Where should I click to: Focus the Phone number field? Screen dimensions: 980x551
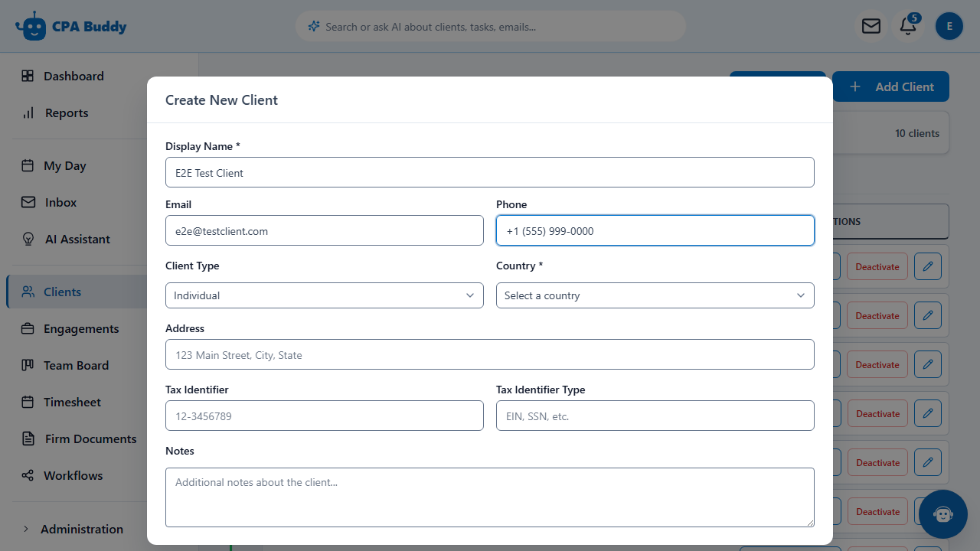tap(655, 230)
